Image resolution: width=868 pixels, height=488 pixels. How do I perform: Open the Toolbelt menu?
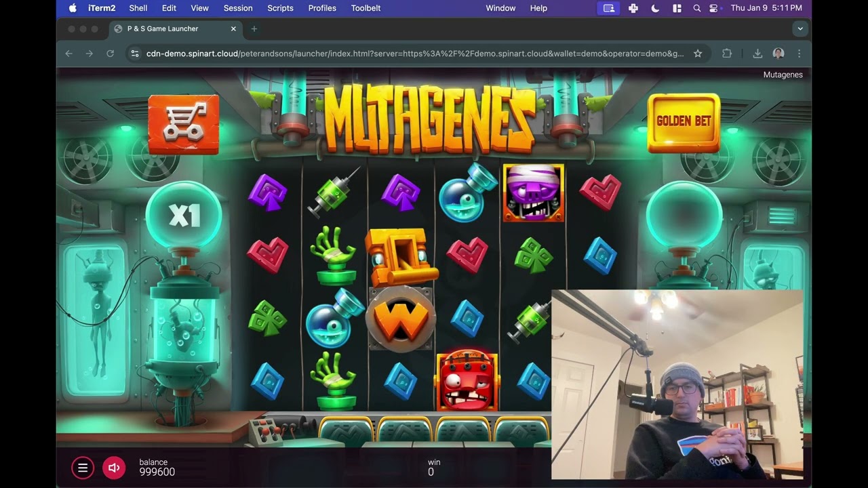[x=366, y=8]
